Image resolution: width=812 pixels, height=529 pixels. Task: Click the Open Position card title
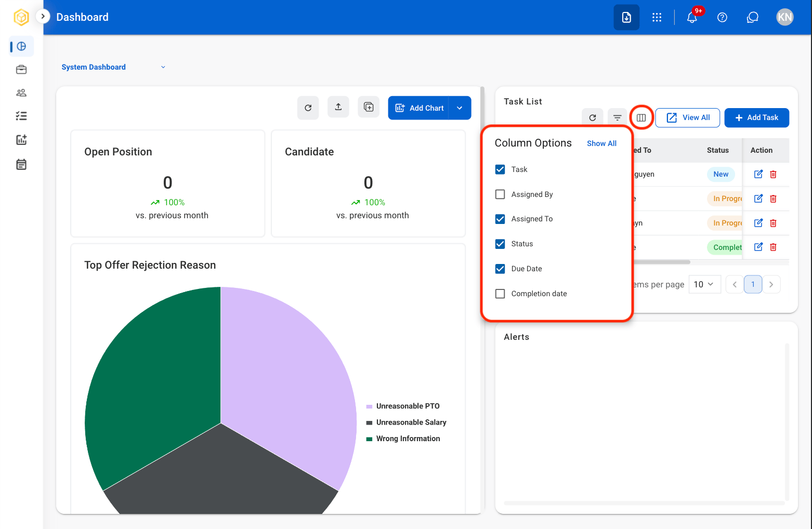click(x=118, y=152)
